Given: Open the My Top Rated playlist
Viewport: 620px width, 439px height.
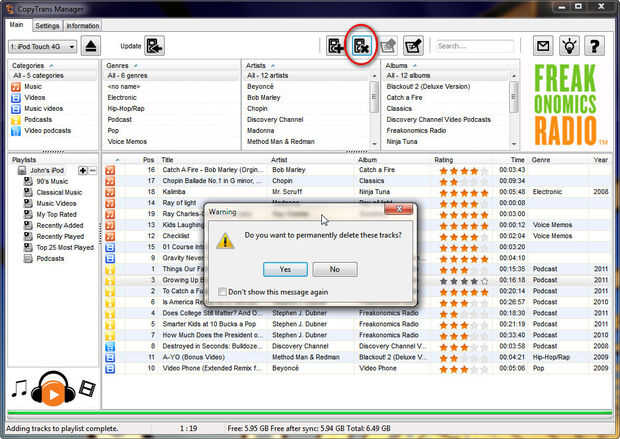Looking at the screenshot, I should 56,215.
